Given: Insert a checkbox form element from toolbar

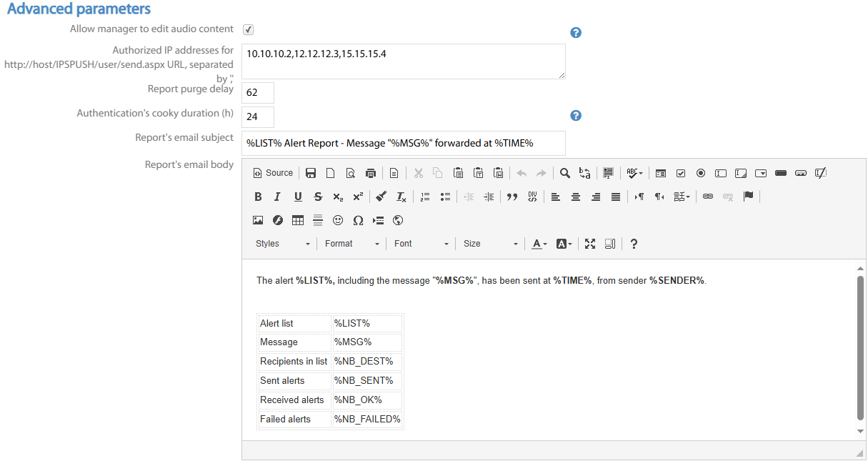Looking at the screenshot, I should click(681, 173).
